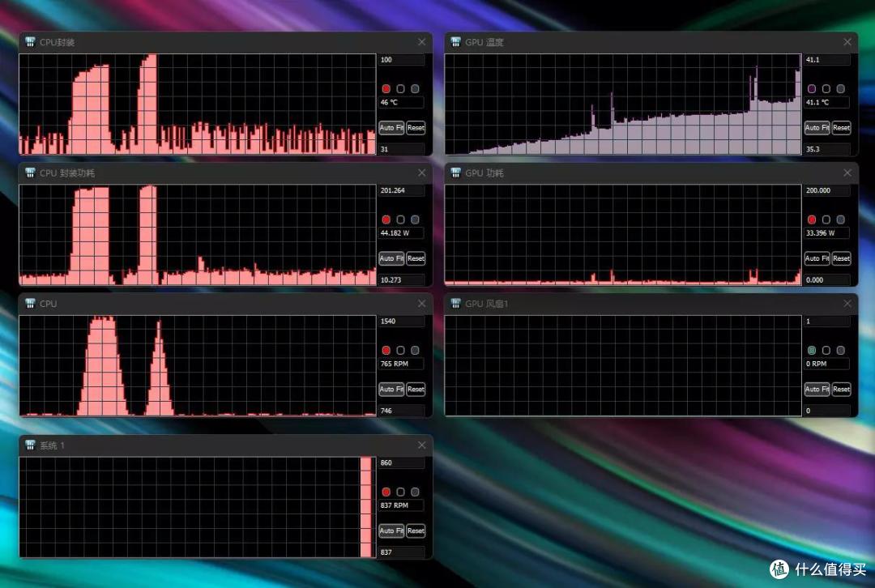The image size is (875, 588).
Task: Pick the red graph color in GPU 功耗 window
Action: pyautogui.click(x=811, y=219)
